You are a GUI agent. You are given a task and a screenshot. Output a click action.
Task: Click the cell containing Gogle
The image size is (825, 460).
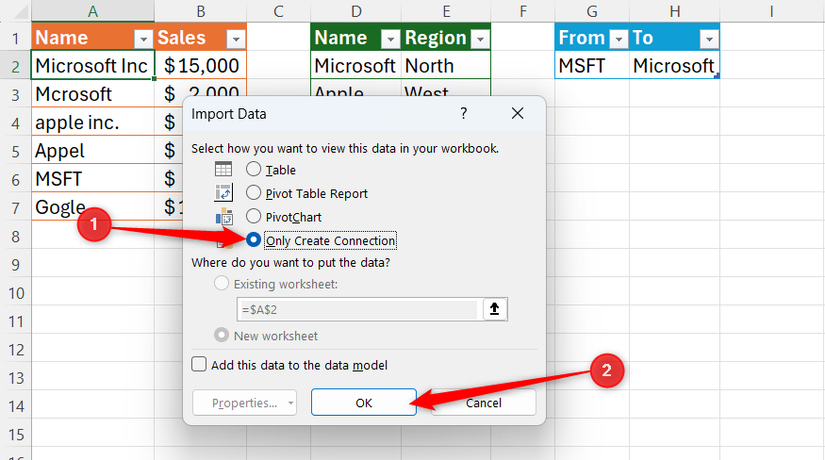93,207
